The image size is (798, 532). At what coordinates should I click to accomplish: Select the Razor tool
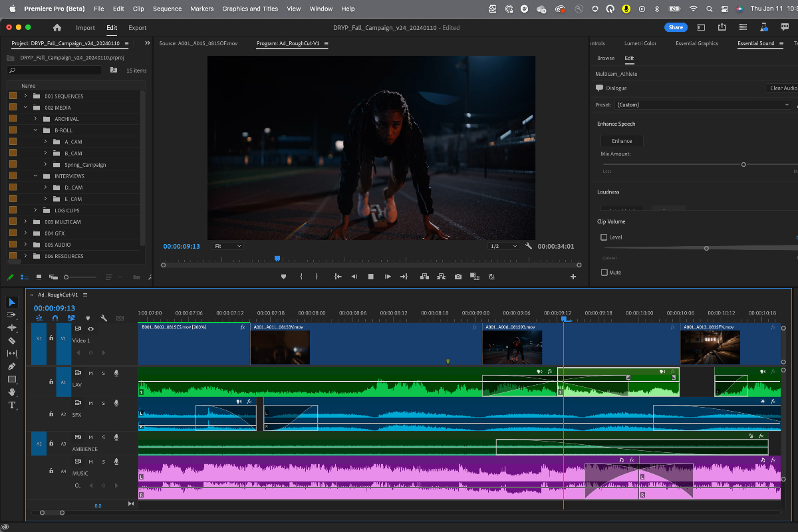tap(12, 340)
